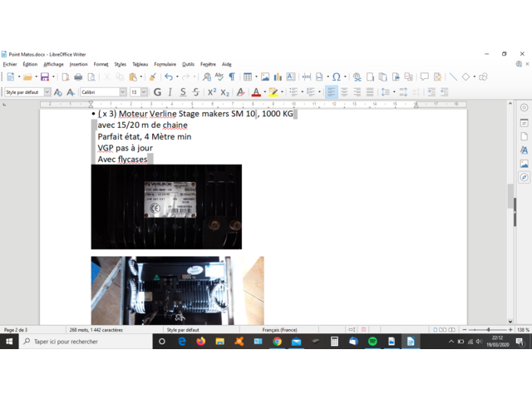Click the word count in the status bar
The image size is (532, 399).
pos(96,330)
